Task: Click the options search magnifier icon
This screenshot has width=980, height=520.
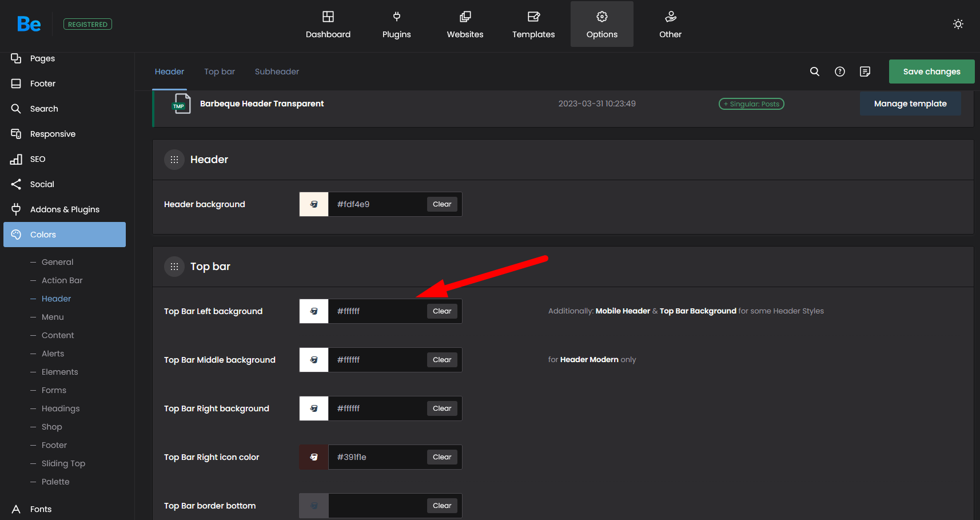Action: pos(815,72)
